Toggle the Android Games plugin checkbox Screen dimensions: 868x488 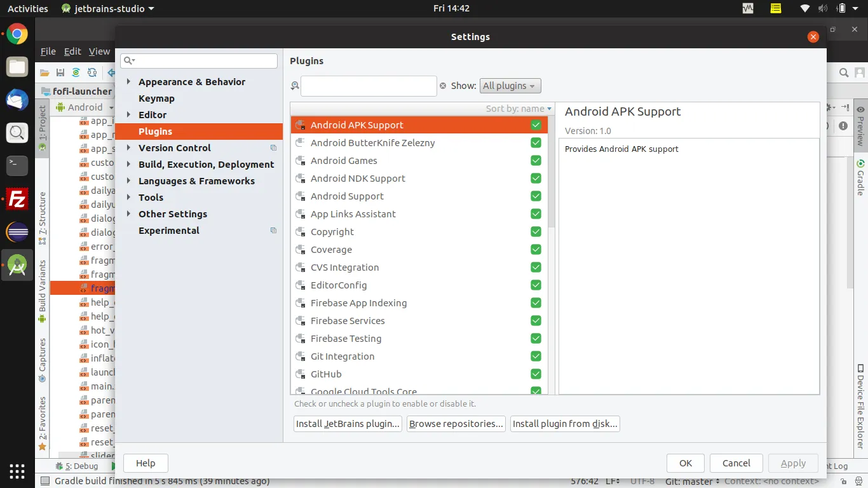pos(536,161)
